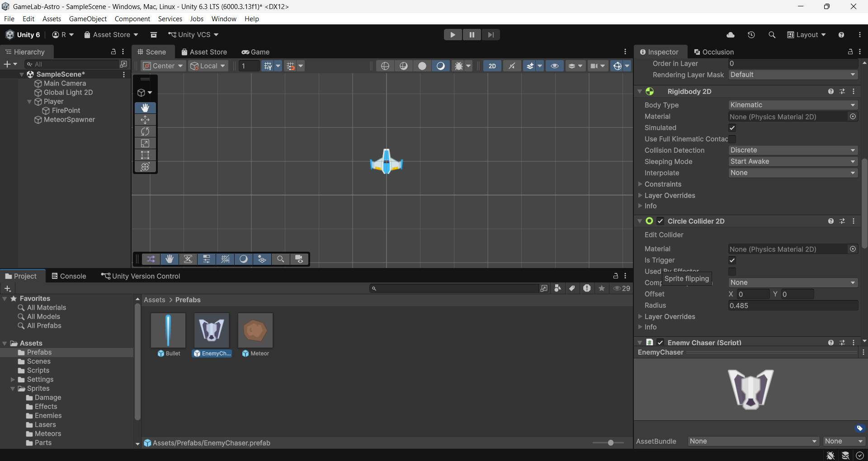Open the GameObject menu

88,19
